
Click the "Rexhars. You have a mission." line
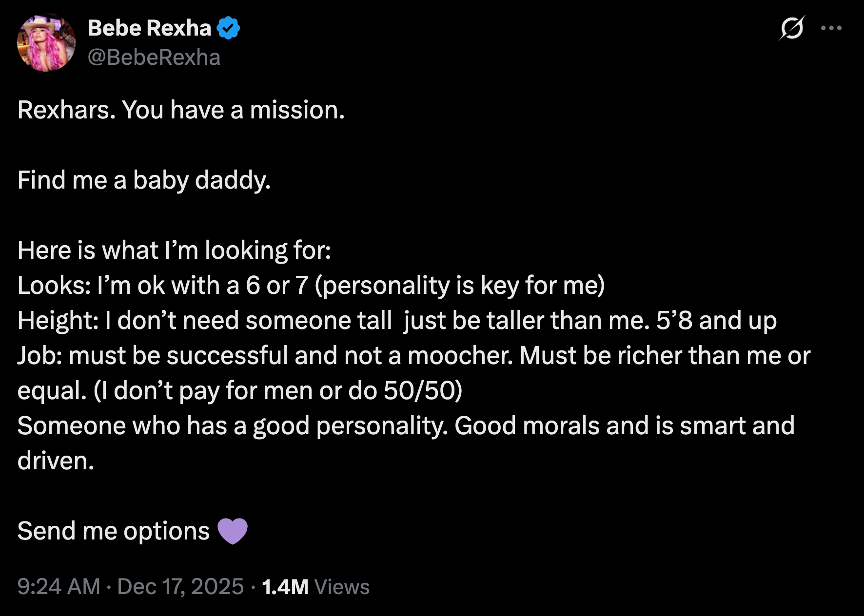(x=181, y=110)
